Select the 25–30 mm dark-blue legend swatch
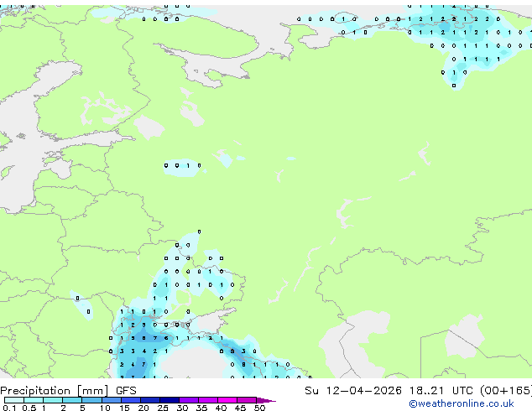 [x=169, y=400]
